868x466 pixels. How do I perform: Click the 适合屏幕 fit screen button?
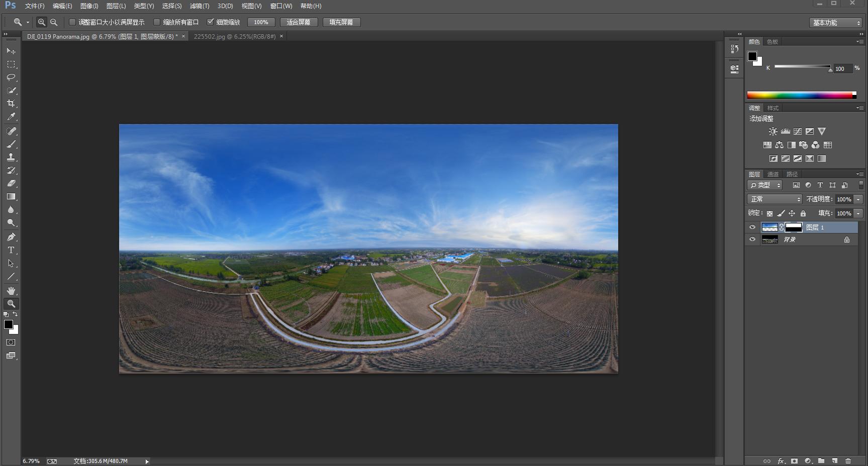(299, 22)
